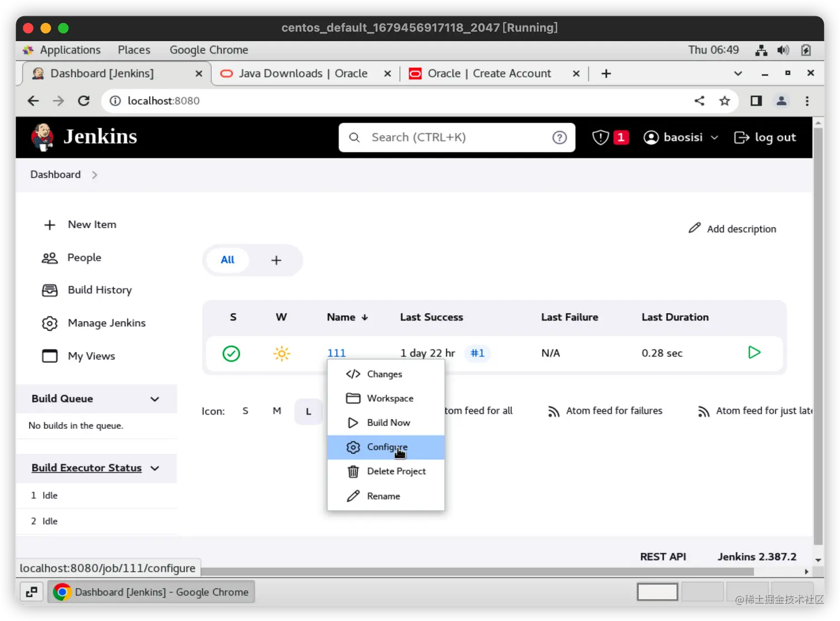840x621 pixels.
Task: Open the REST API link
Action: [x=663, y=557]
